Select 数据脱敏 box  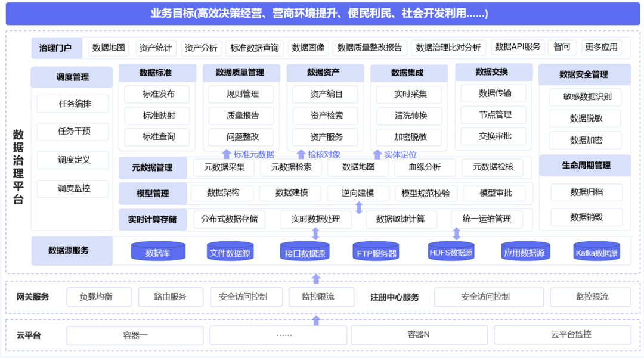pyautogui.click(x=586, y=119)
